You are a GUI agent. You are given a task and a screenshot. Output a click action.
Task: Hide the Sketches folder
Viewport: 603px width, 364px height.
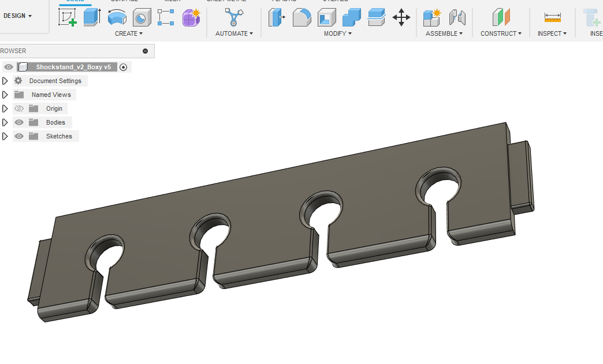click(19, 136)
